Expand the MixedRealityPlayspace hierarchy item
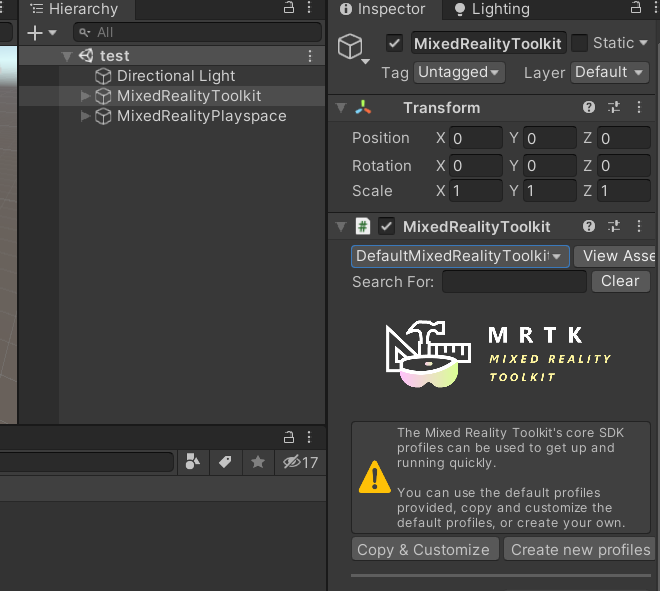 85,116
